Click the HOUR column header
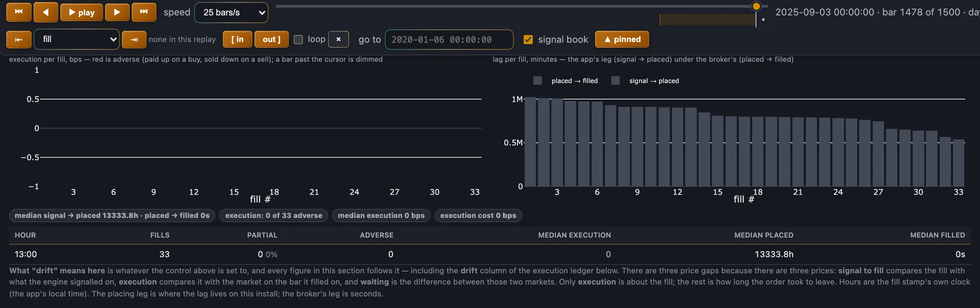This screenshot has width=980, height=308. point(25,235)
